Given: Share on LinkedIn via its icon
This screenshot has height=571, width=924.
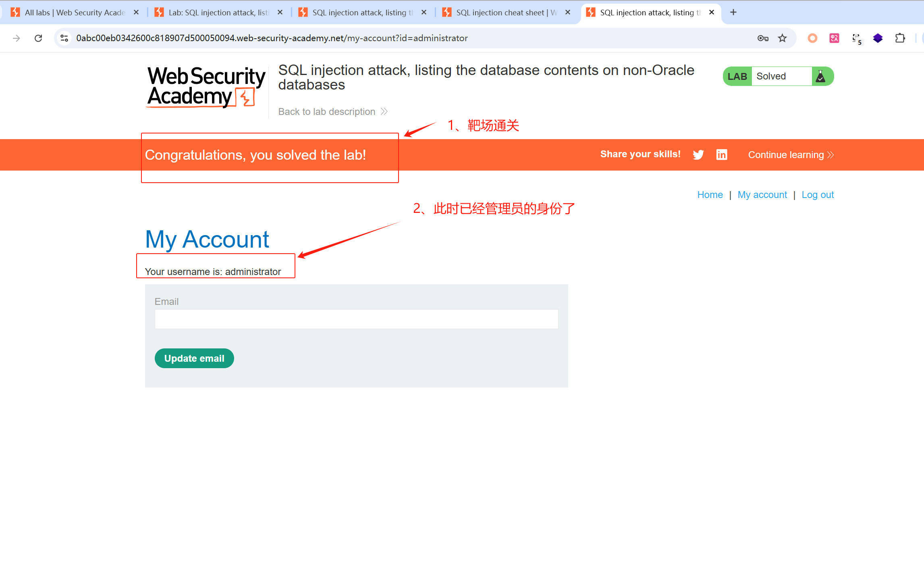Looking at the screenshot, I should pos(722,154).
